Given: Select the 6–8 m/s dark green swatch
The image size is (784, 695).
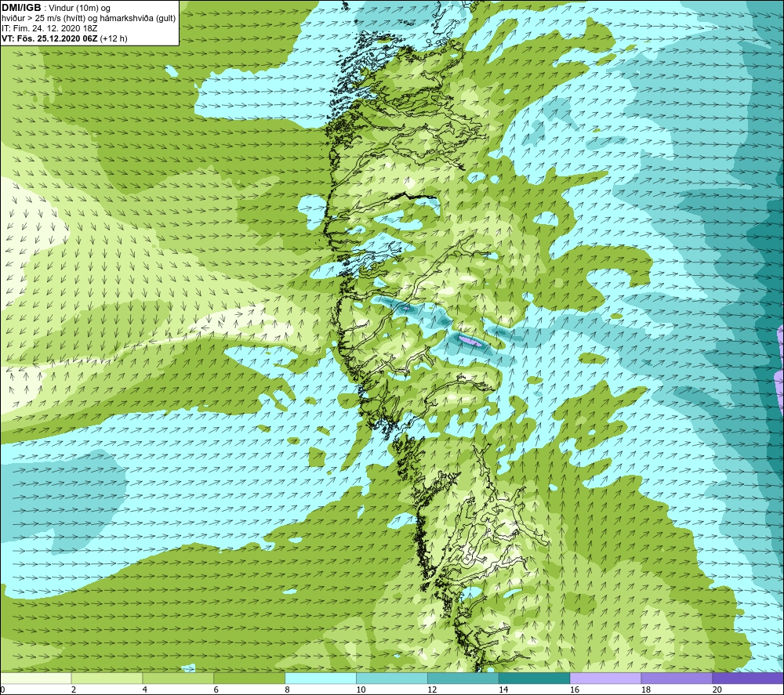Looking at the screenshot, I should (x=249, y=679).
